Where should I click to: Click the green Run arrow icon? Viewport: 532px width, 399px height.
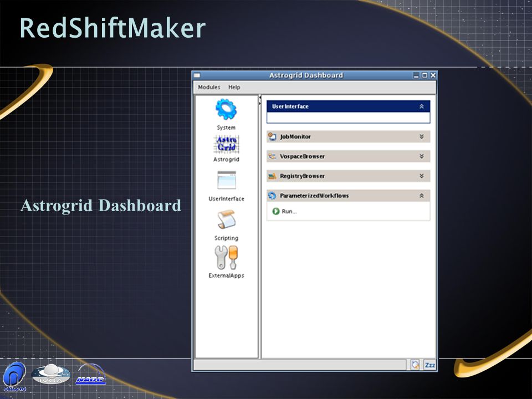click(276, 211)
